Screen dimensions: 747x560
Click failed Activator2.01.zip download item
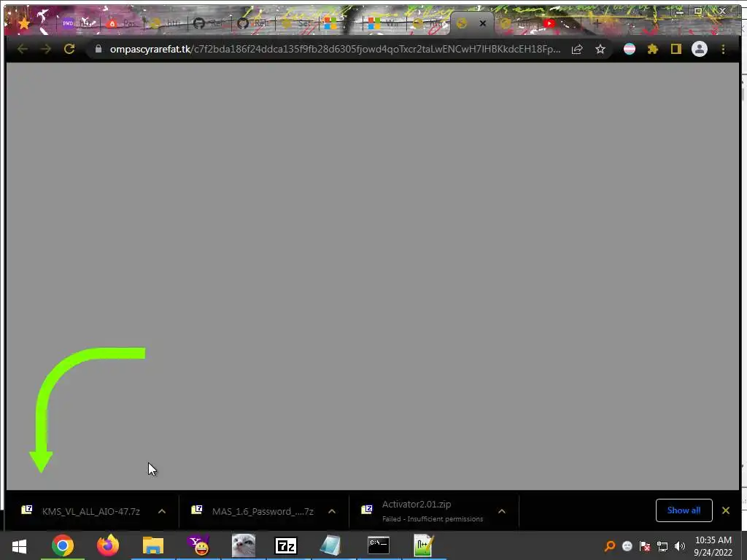coord(423,511)
